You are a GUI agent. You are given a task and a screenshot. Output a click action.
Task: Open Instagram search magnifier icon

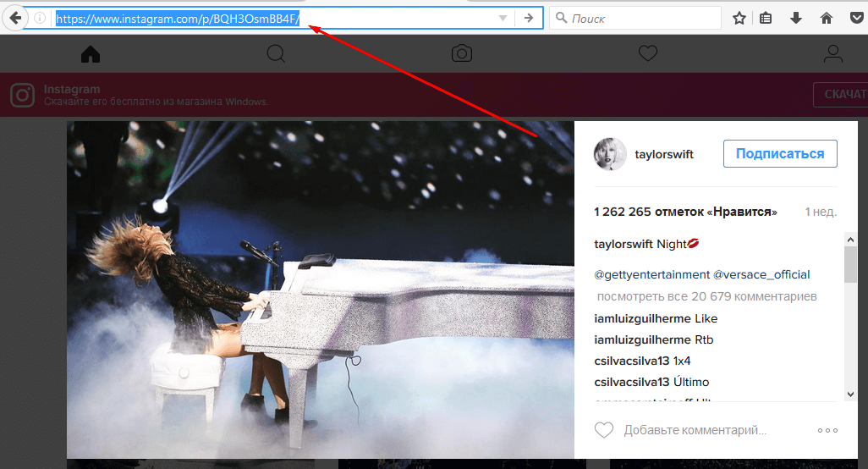tap(276, 54)
